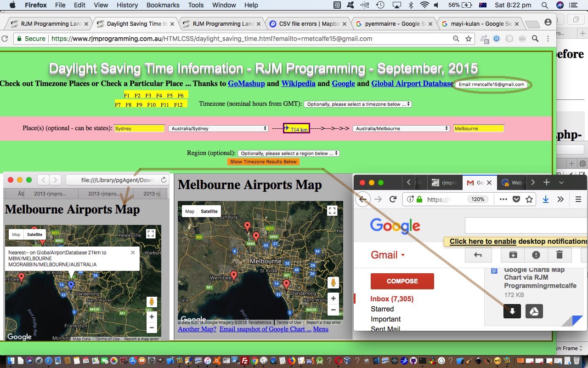The image size is (588, 368).
Task: Delete the Gmail message with trash icon
Action: 559,254
